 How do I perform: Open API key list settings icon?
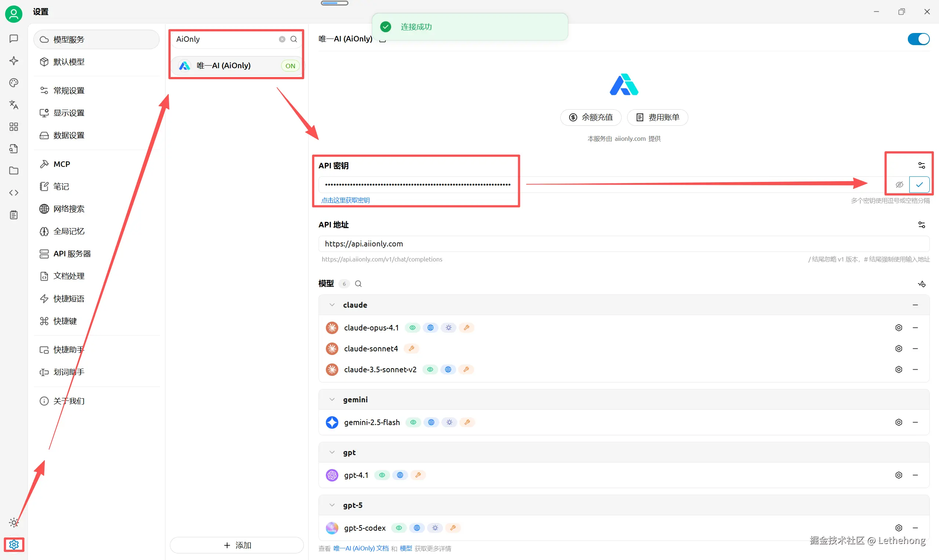921,165
